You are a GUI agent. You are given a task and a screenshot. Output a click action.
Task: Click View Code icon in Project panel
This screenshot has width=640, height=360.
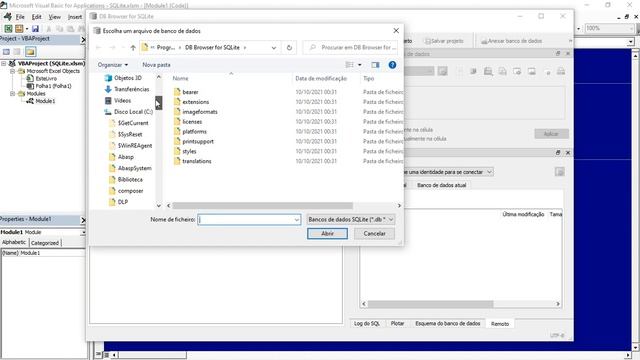click(6, 52)
